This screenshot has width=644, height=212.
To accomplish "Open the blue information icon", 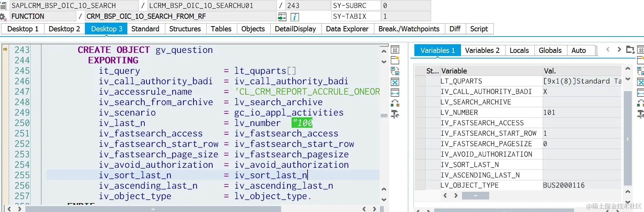I will point(294,17).
